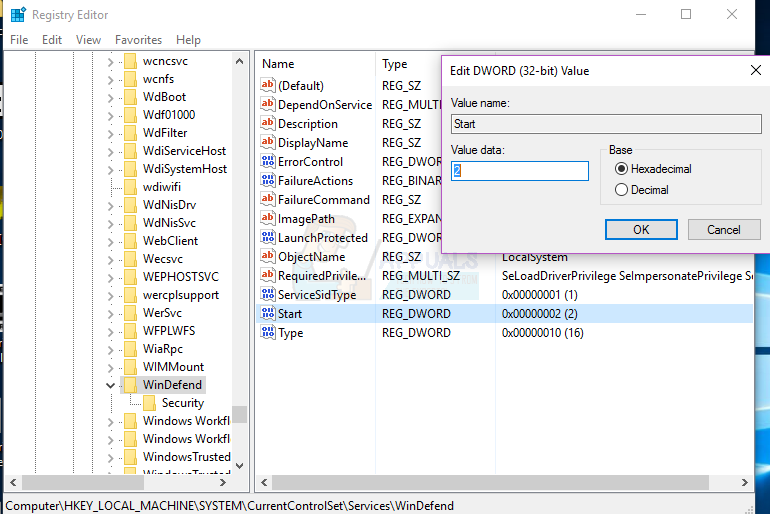Click tree pane scroll up arrow

(x=240, y=61)
